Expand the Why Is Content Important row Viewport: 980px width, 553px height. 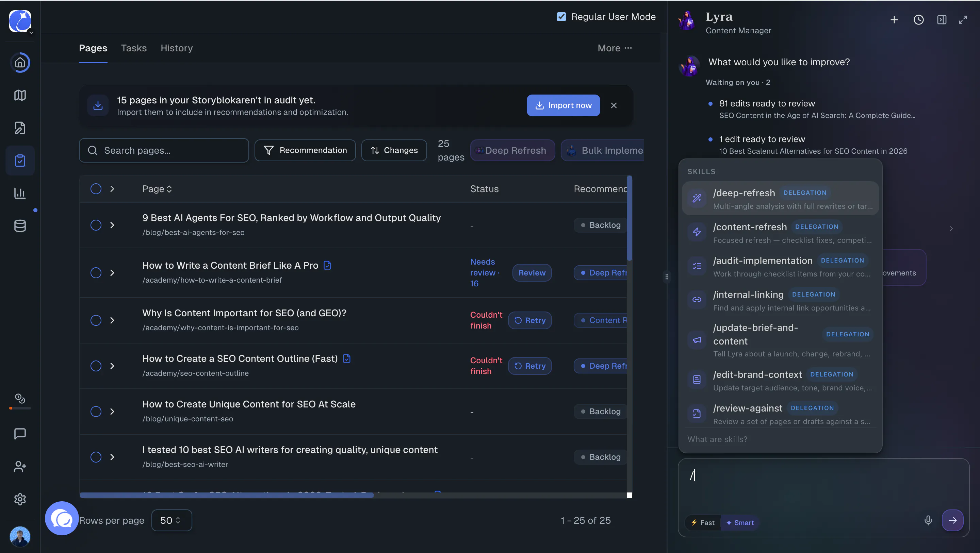(x=112, y=320)
